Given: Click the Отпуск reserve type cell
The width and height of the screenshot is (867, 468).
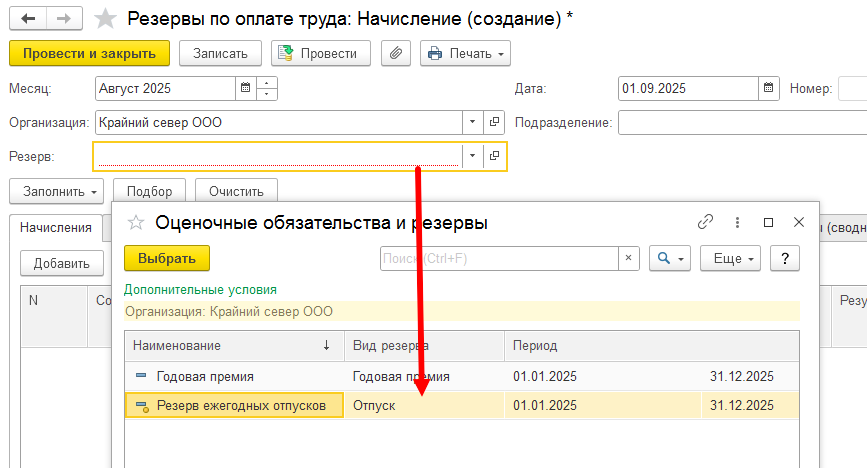Looking at the screenshot, I should 425,405.
